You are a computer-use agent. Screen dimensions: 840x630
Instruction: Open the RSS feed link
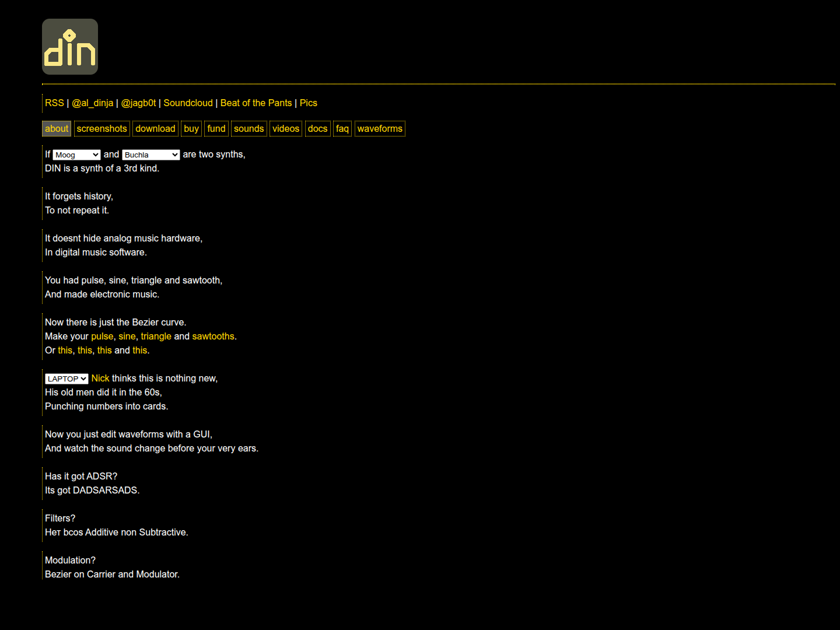tap(54, 103)
